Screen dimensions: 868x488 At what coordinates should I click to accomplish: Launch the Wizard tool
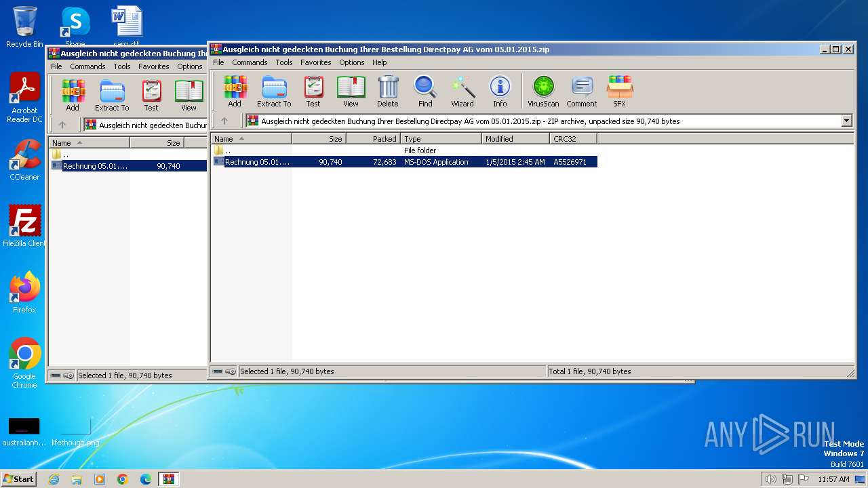click(x=462, y=91)
